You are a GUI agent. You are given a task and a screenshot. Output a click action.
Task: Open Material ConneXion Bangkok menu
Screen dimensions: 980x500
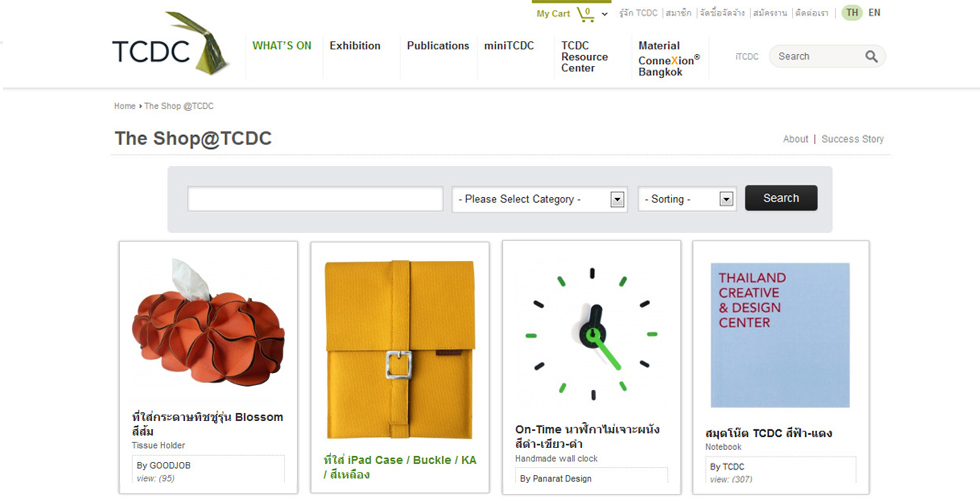click(669, 59)
